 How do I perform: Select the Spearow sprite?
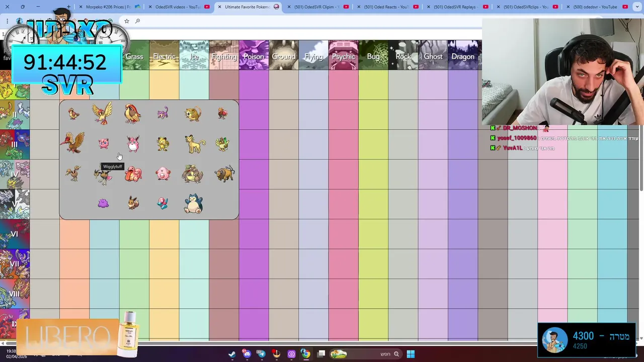point(222,114)
